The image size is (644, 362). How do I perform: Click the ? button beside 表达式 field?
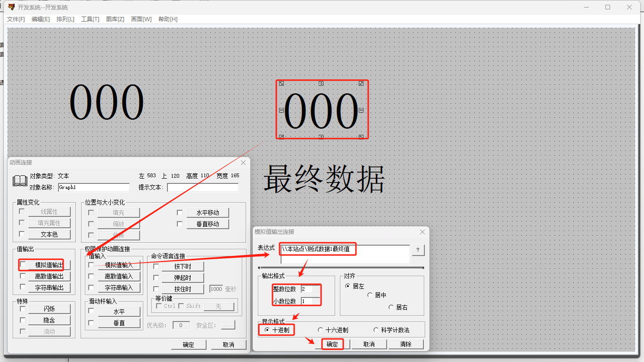point(418,250)
